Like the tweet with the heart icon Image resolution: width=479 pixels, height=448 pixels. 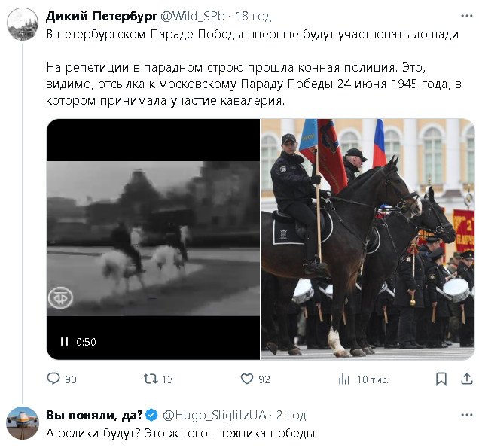click(x=247, y=379)
